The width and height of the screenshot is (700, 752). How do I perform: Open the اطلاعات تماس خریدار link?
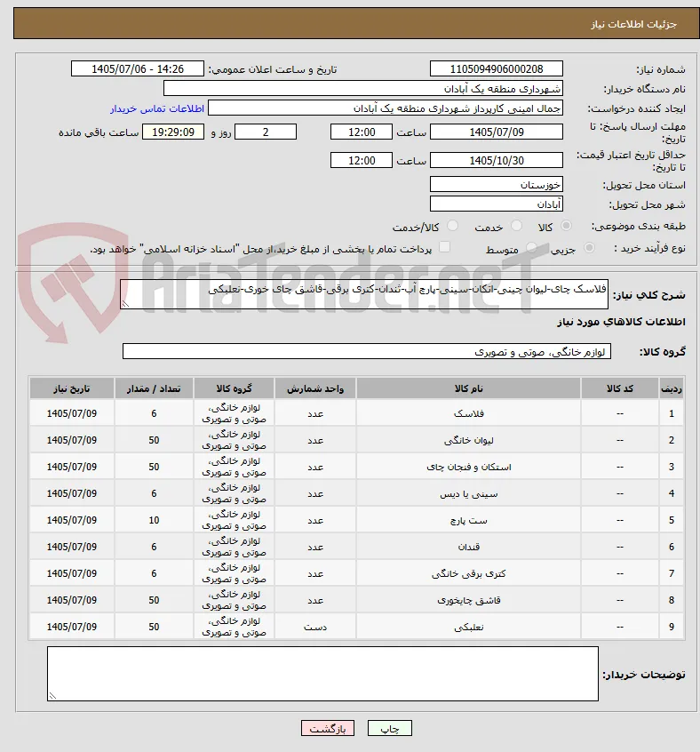tap(157, 108)
